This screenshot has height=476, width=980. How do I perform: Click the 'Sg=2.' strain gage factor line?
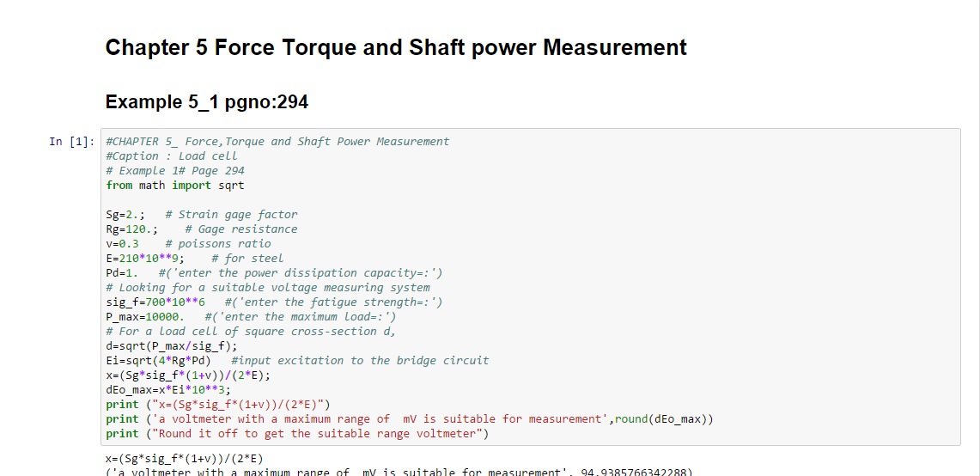click(202, 215)
